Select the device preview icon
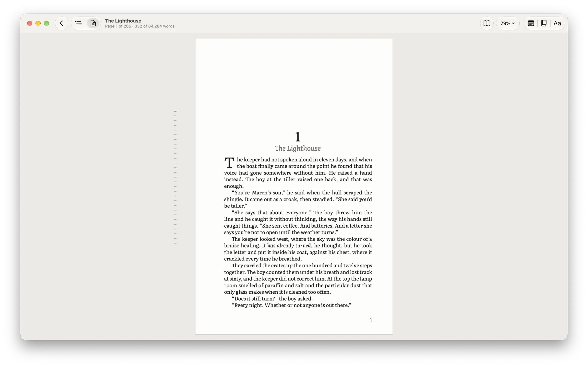The image size is (588, 367). tap(544, 23)
